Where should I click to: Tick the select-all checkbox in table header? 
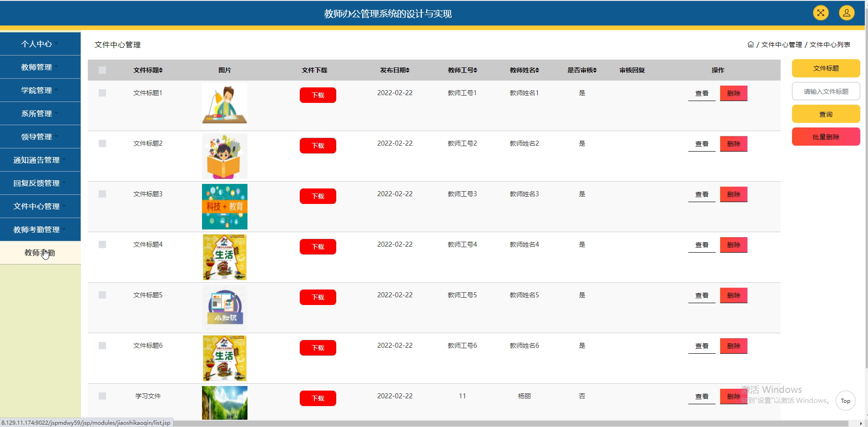pos(102,70)
